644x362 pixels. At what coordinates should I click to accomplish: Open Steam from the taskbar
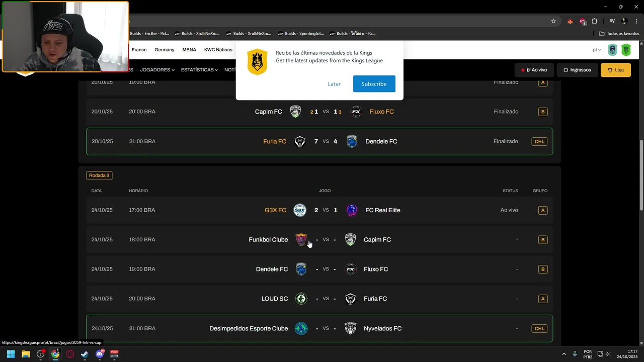point(85,354)
